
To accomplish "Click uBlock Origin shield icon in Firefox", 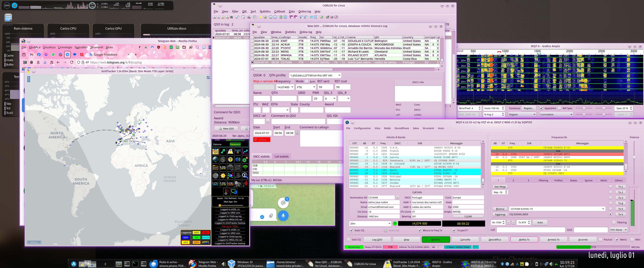I will (159, 47).
